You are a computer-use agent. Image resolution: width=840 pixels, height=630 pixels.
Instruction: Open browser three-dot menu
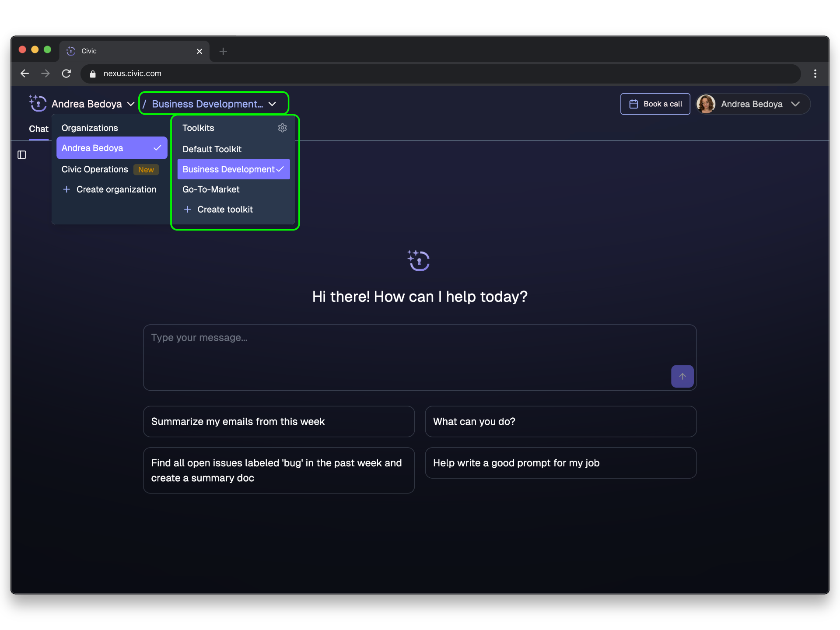click(815, 73)
